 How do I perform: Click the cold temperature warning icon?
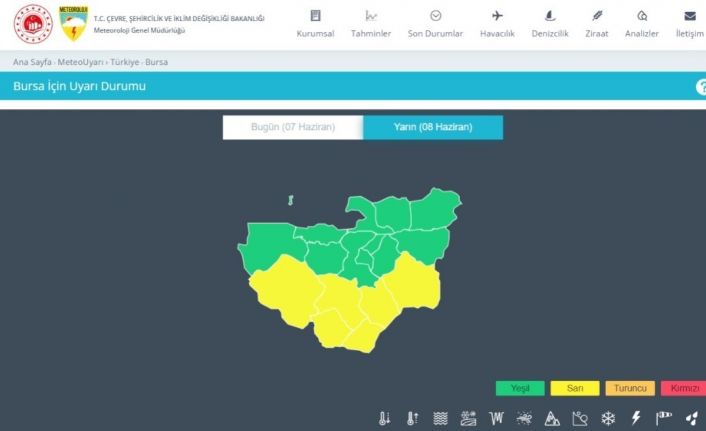385,418
